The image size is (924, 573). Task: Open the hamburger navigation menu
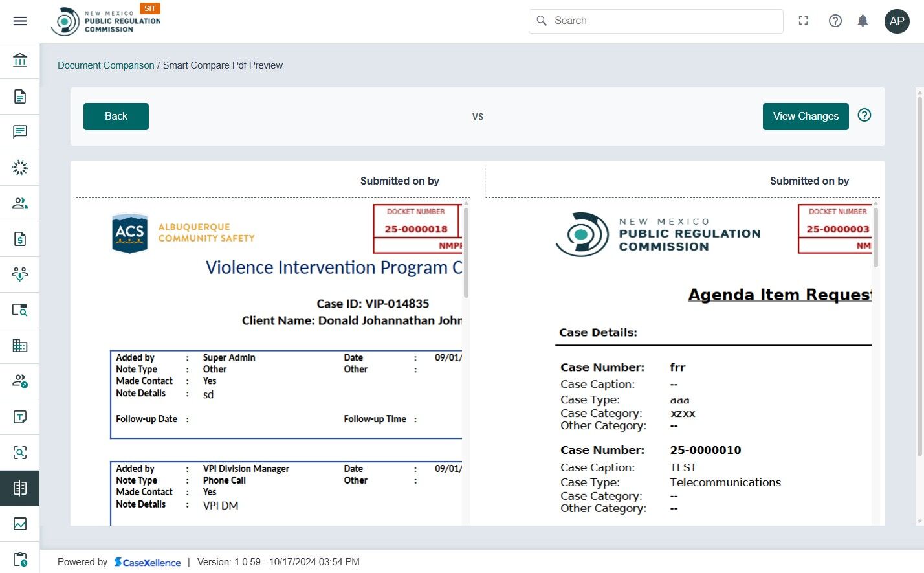pyautogui.click(x=20, y=21)
